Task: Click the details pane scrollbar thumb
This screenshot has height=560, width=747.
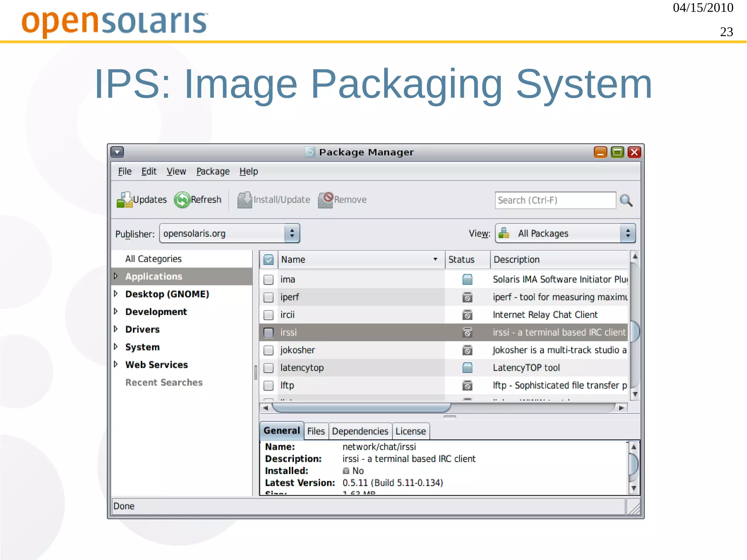Action: coord(634,465)
